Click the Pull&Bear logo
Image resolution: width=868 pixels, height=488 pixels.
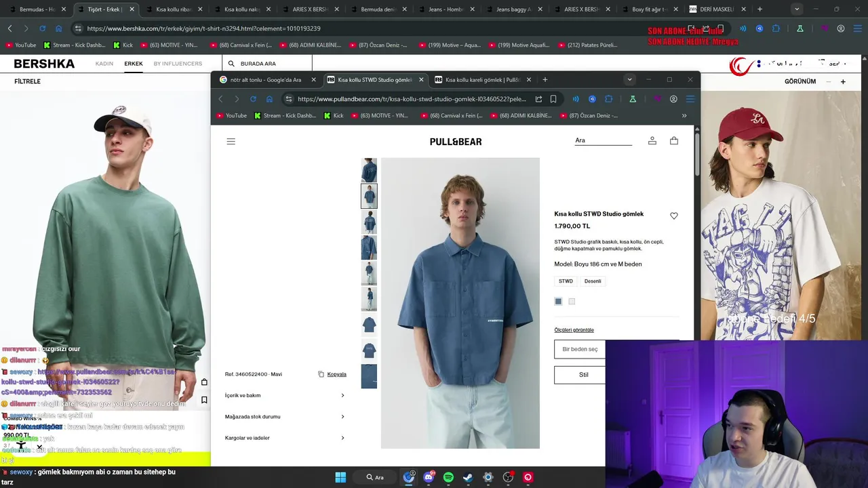pyautogui.click(x=456, y=142)
